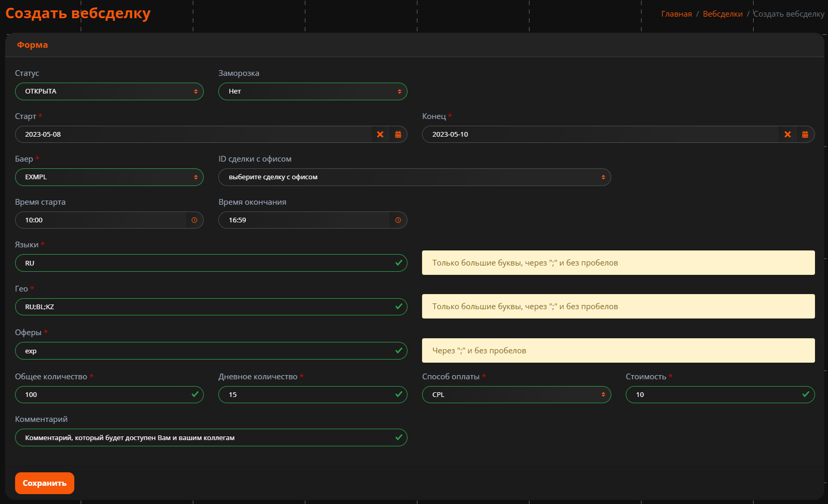Go to Главная breadcrumb link

click(x=676, y=14)
